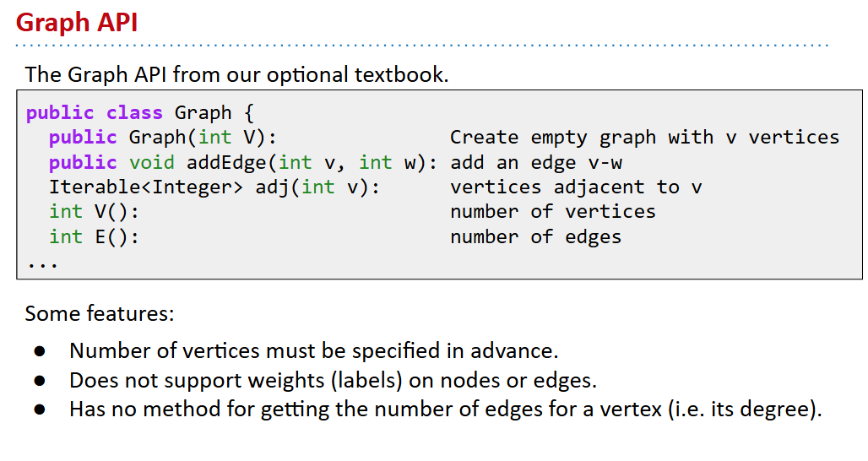The image size is (868, 461).
Task: Click the 'public class Graph {' code line
Action: [x=139, y=112]
